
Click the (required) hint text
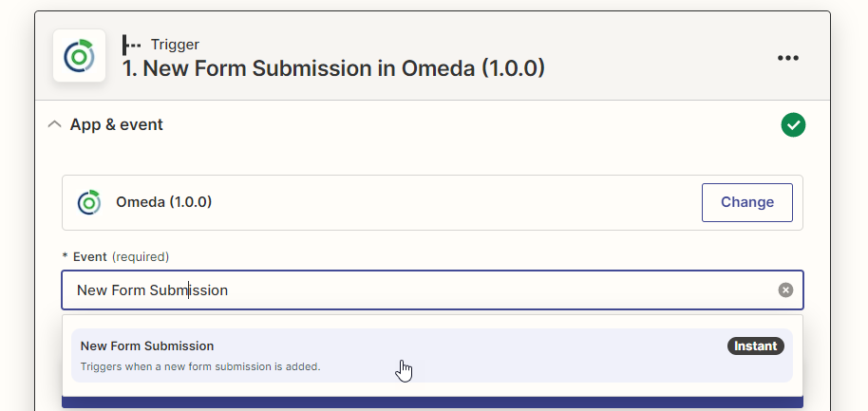[141, 256]
